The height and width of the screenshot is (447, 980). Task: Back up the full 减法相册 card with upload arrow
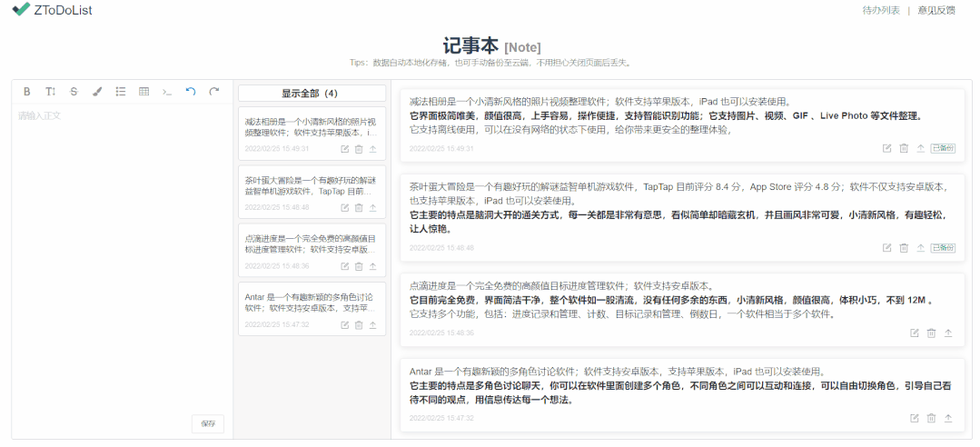[x=921, y=148]
